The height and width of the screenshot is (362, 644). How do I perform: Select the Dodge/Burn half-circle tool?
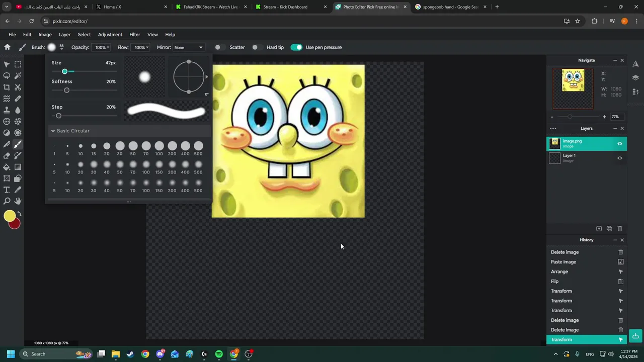click(7, 133)
